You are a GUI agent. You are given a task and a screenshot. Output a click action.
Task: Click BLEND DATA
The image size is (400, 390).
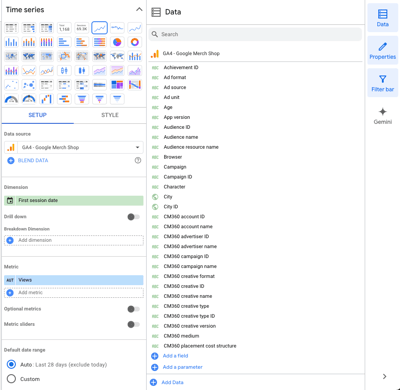(x=28, y=160)
